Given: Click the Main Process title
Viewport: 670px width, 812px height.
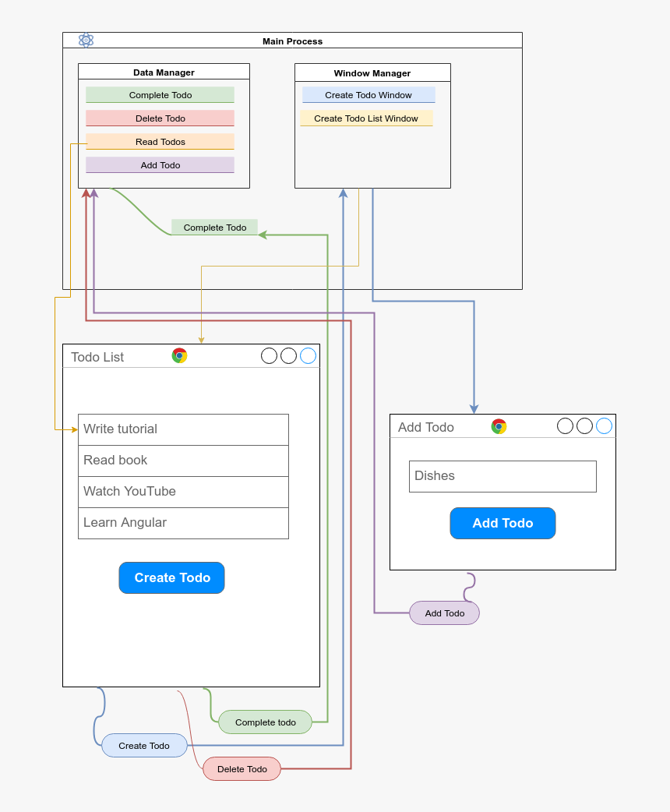Looking at the screenshot, I should pyautogui.click(x=293, y=41).
